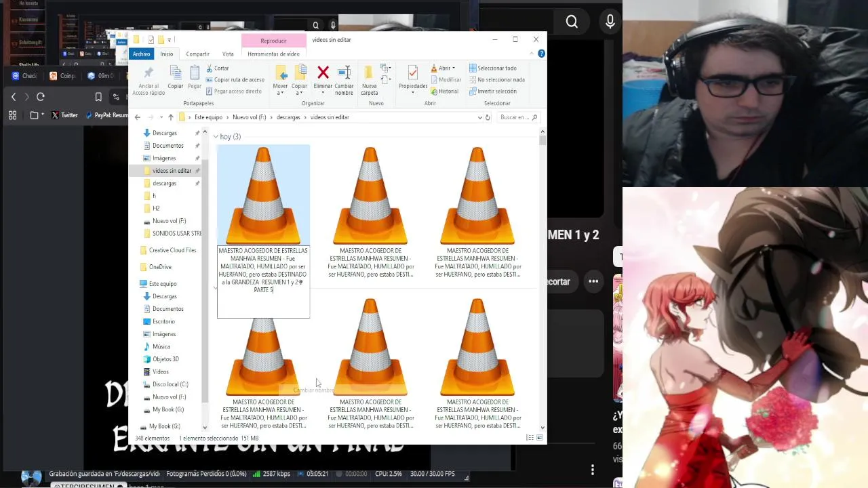Collapse the ribbon chevron
This screenshot has width=868, height=488.
531,54
